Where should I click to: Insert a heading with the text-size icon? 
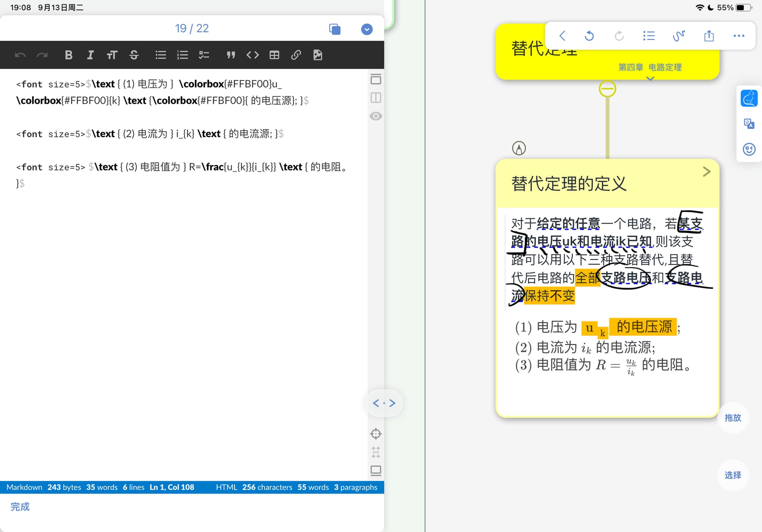coord(112,55)
